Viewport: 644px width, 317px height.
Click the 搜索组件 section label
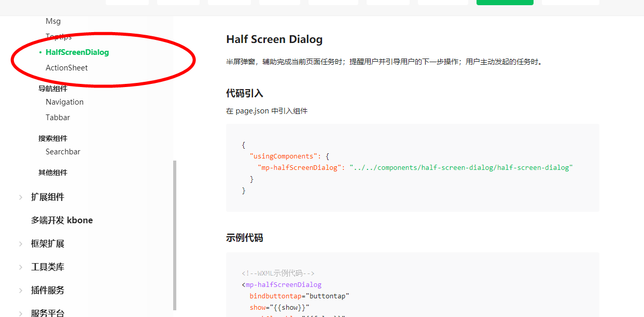53,138
